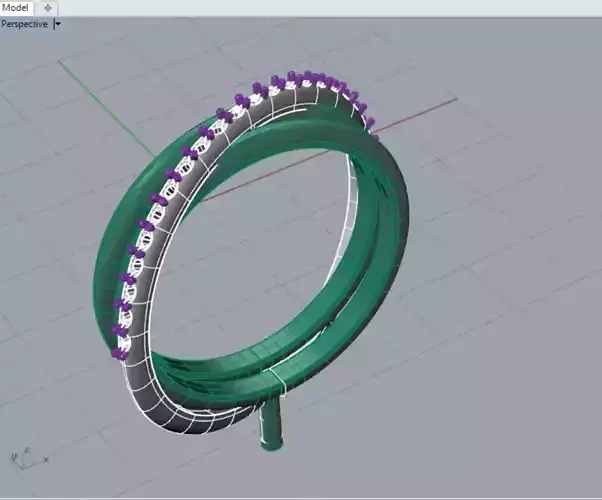Click the Perspective viewport title
This screenshot has width=602, height=500.
[24, 24]
